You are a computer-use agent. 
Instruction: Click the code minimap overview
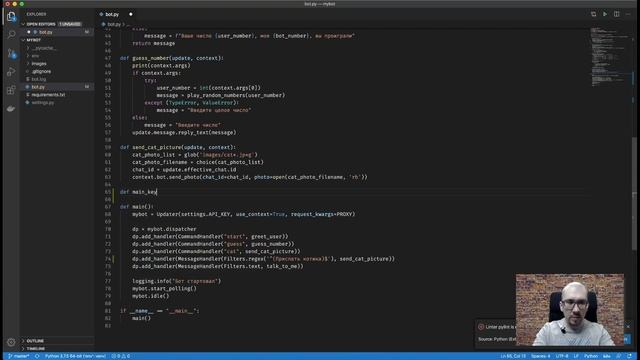coord(610,56)
